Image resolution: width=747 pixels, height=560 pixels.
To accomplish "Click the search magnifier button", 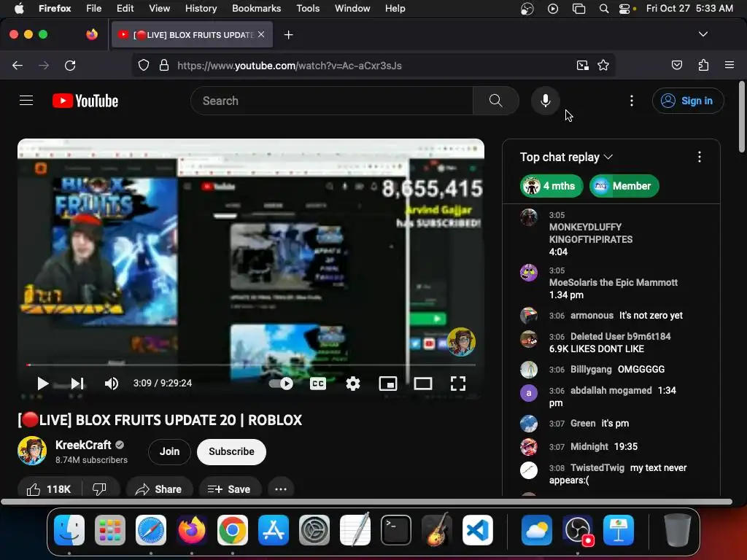I will (496, 101).
